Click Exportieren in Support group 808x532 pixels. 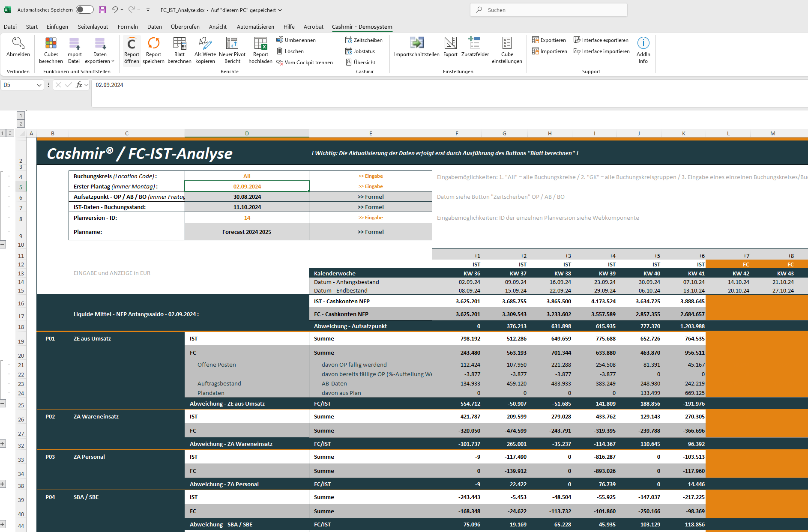(549, 40)
